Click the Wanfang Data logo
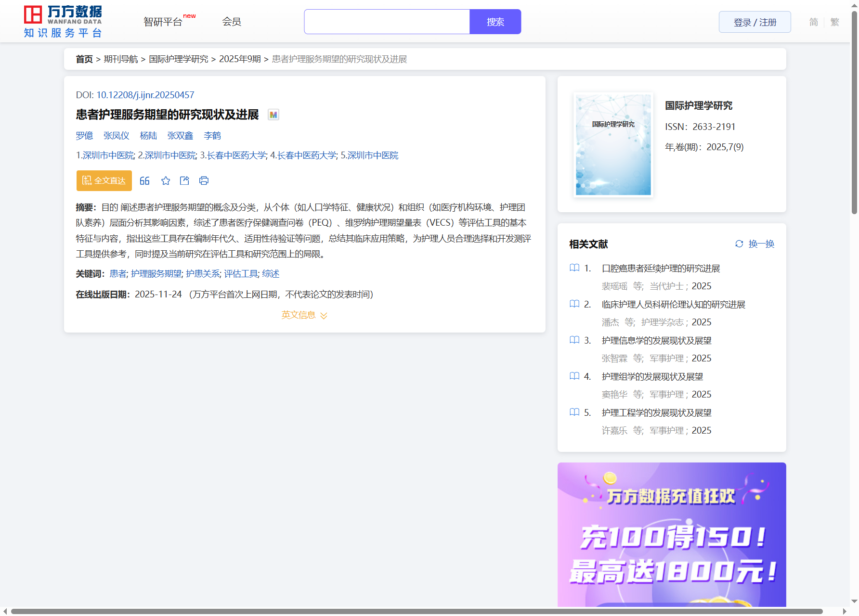 [x=63, y=22]
